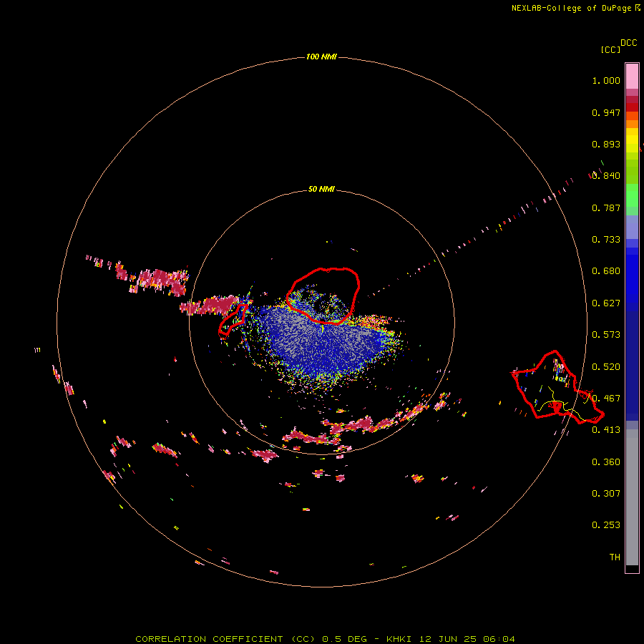Click the KHKI radar site identifier
Viewport: 644px width, 644px height.
[x=399, y=639]
